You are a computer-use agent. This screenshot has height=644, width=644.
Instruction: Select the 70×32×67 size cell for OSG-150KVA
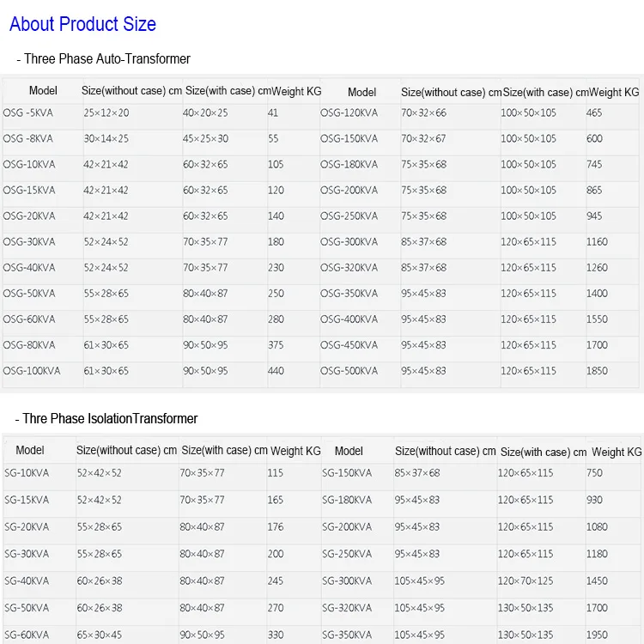pyautogui.click(x=423, y=139)
